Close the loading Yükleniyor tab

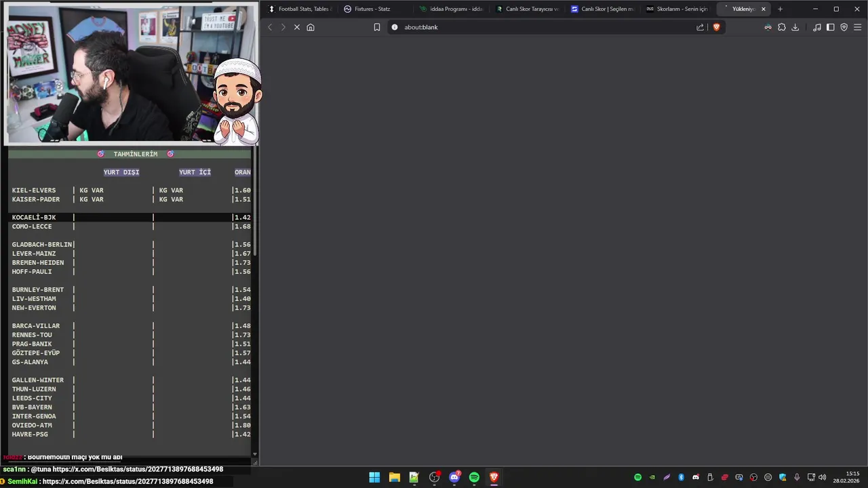pyautogui.click(x=764, y=9)
